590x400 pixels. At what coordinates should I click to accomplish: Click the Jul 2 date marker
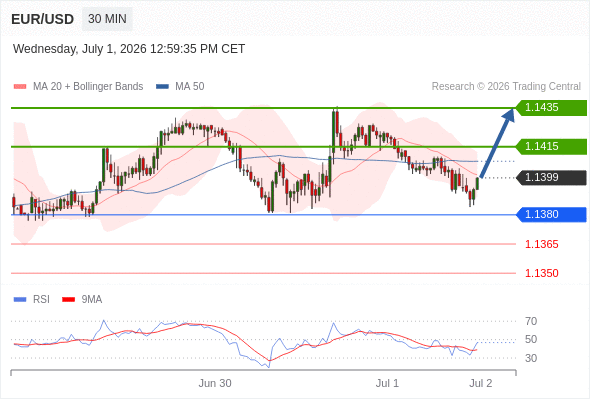tap(481, 383)
